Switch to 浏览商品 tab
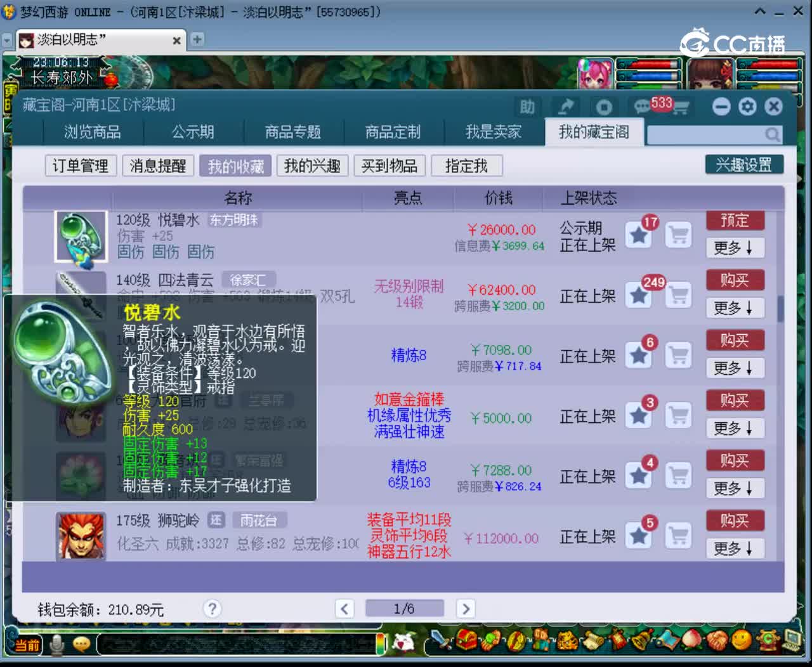 [x=93, y=132]
